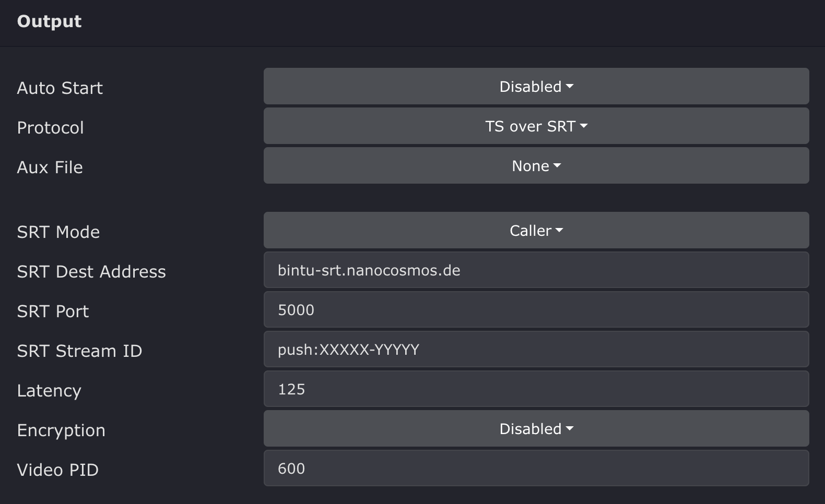This screenshot has width=825, height=504.
Task: Click the SRT Port text label
Action: (53, 311)
